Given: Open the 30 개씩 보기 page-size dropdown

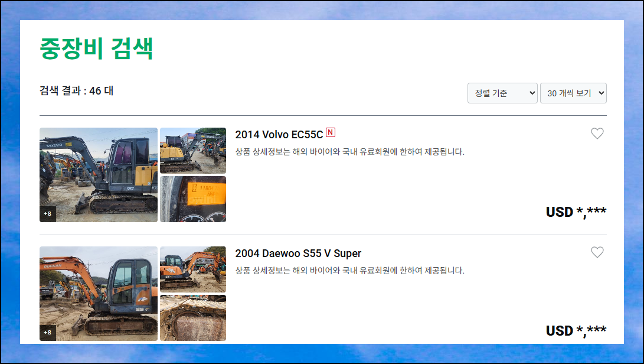Looking at the screenshot, I should 573,93.
